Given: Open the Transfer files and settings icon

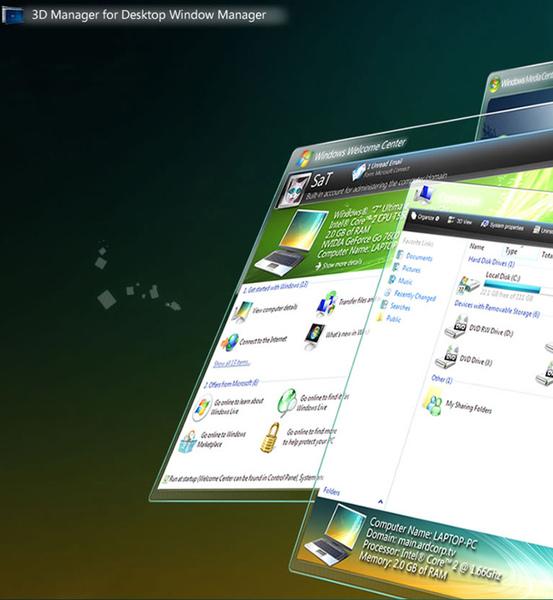Looking at the screenshot, I should 326,304.
